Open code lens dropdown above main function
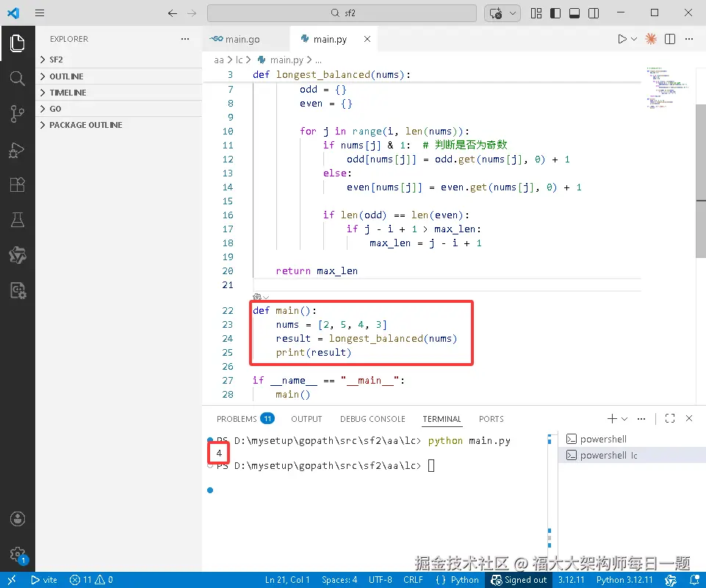Viewport: 706px width, 588px height. (261, 297)
